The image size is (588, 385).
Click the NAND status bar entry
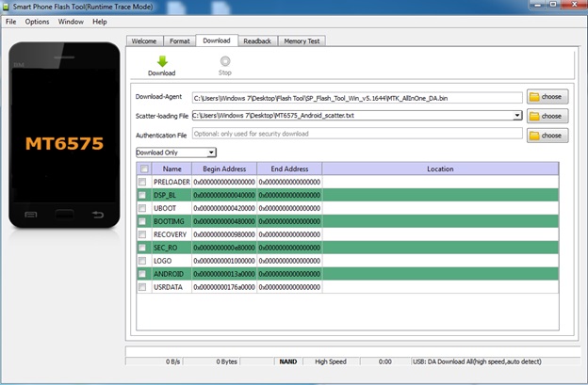[x=288, y=361]
